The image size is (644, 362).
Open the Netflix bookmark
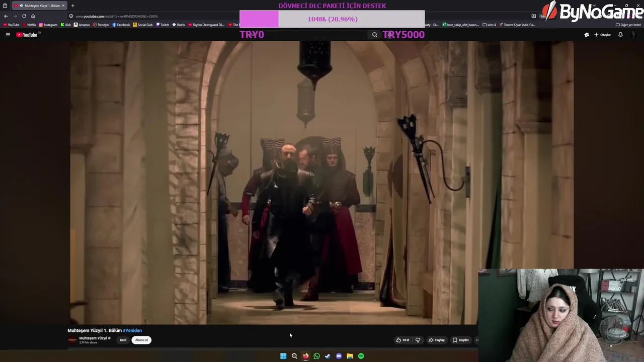click(x=29, y=25)
